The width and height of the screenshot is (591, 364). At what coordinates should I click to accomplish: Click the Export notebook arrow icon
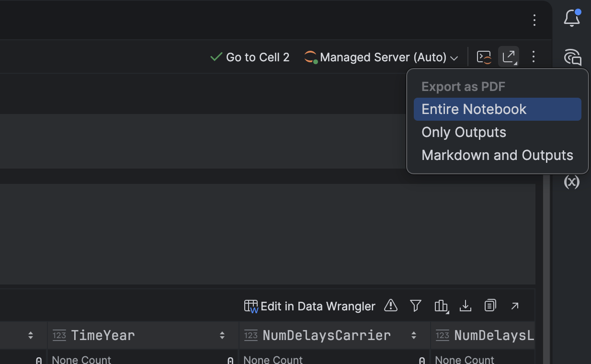pyautogui.click(x=509, y=57)
